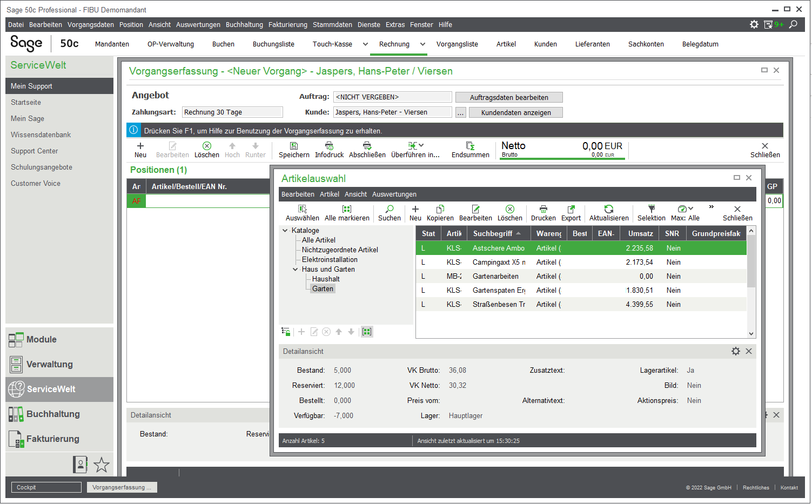Click the Auswählen icon in Artikelauswahl toolbar
The image size is (812, 504).
click(x=302, y=210)
